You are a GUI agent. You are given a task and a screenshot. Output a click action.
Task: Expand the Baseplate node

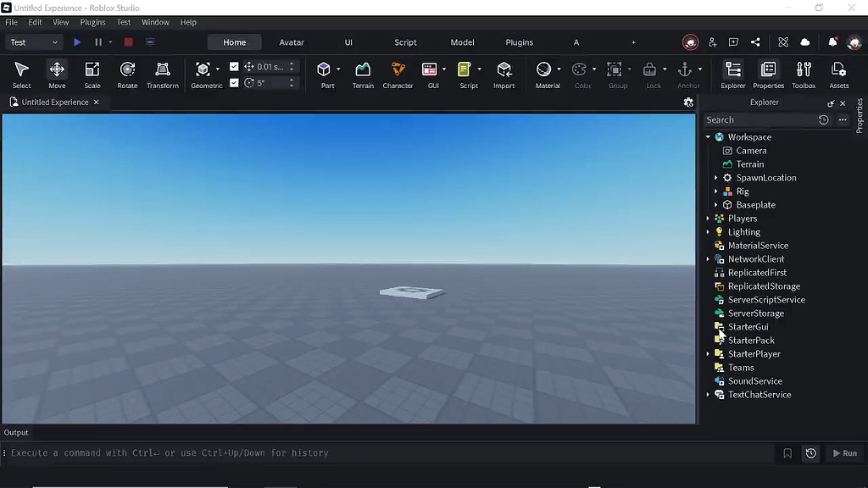coord(715,205)
